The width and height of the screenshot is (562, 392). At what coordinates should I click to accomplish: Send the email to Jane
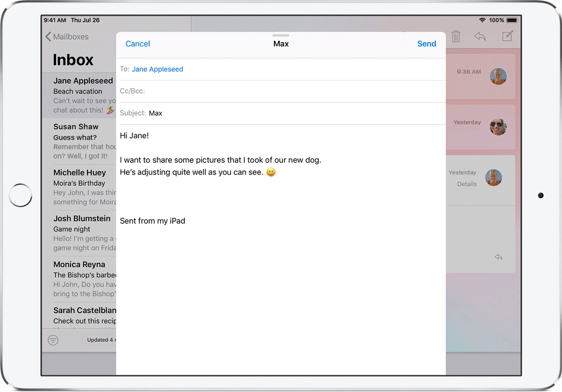(x=426, y=44)
